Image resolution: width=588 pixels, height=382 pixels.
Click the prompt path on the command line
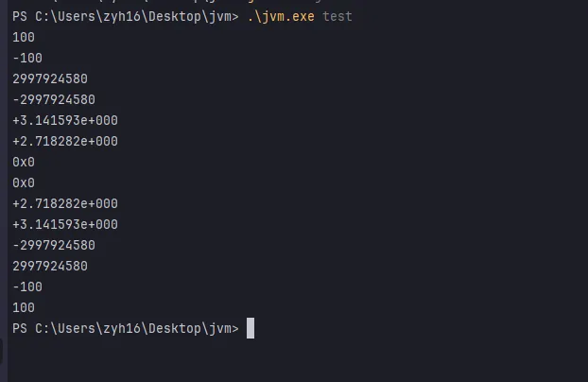(123, 16)
